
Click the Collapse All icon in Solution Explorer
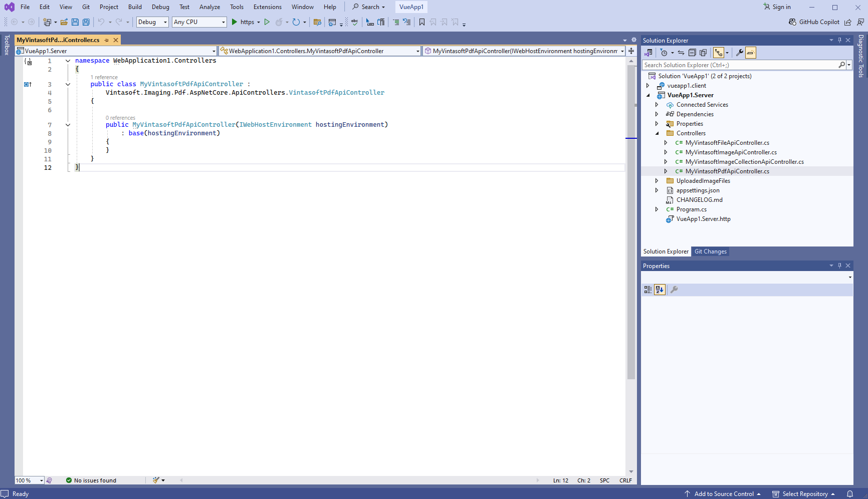[692, 53]
